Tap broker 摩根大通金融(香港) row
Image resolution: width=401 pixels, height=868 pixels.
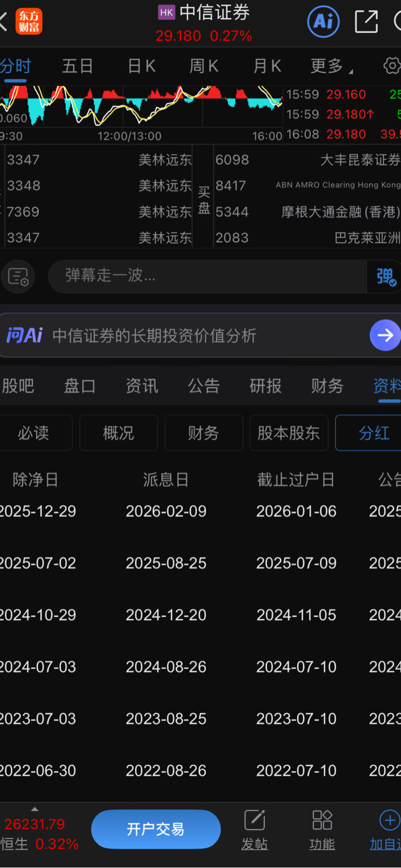click(x=308, y=212)
